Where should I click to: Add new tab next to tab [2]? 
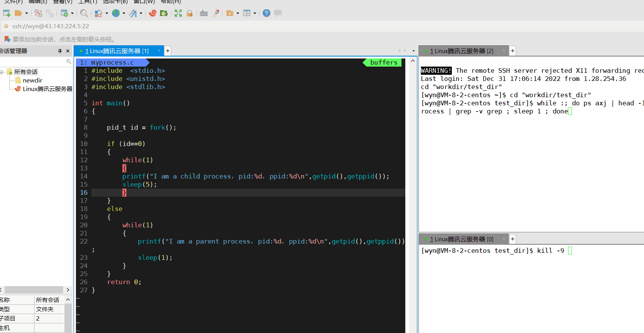pos(513,51)
